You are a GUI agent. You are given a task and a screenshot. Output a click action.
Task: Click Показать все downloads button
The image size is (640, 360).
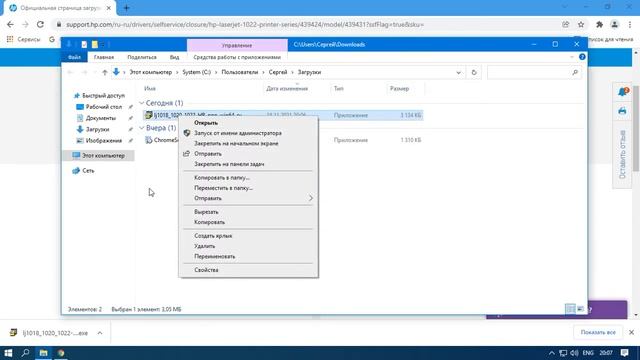(598, 333)
